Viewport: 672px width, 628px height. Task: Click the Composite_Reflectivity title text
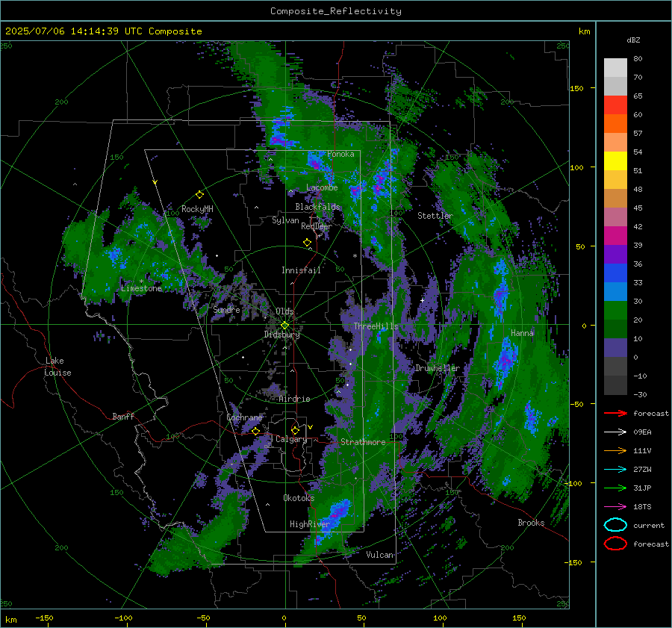click(x=335, y=11)
